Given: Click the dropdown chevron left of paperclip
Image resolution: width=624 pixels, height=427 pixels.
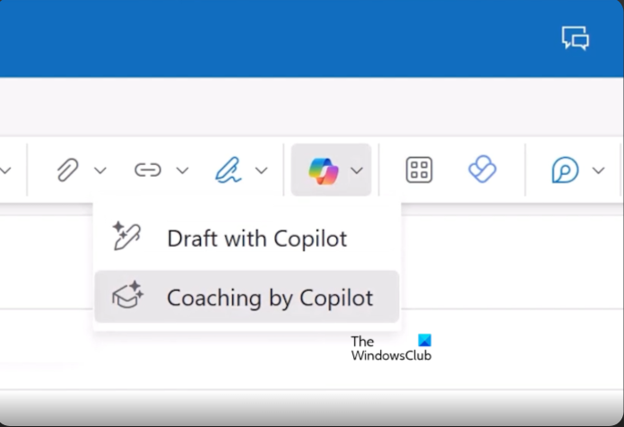Looking at the screenshot, I should pyautogui.click(x=5, y=171).
